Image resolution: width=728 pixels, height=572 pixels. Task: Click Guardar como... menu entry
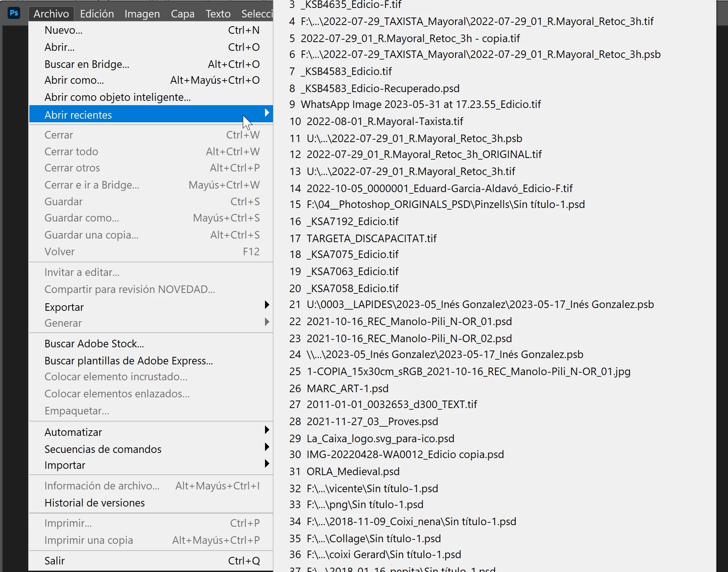click(151, 218)
